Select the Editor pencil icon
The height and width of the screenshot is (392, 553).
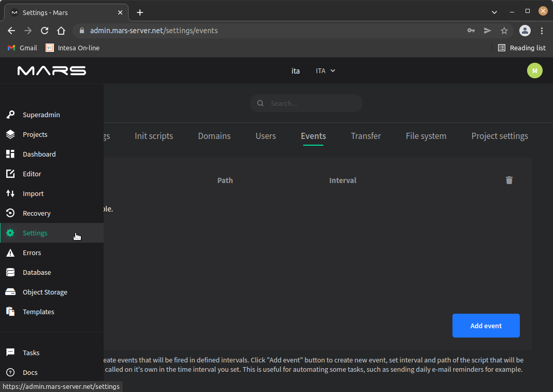tap(10, 174)
